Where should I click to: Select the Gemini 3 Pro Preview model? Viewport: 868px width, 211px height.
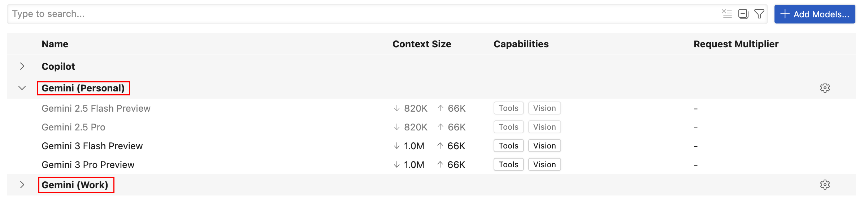(x=88, y=165)
